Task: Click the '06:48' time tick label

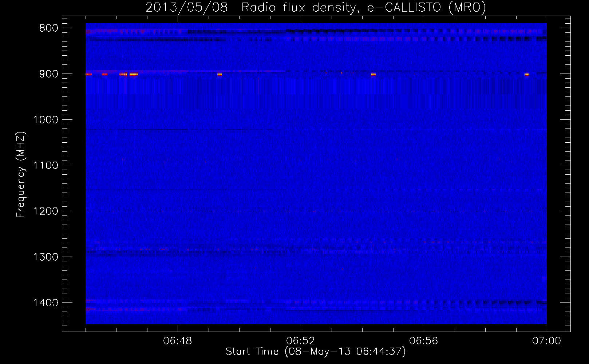Action: point(178,341)
